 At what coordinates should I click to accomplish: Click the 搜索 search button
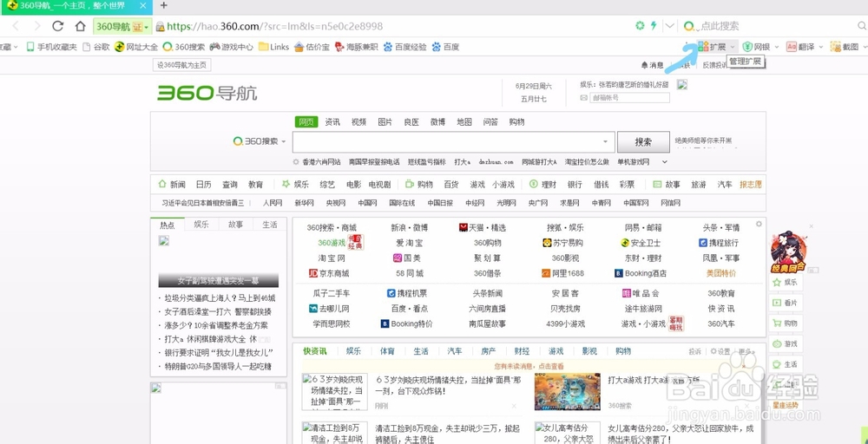tap(643, 141)
